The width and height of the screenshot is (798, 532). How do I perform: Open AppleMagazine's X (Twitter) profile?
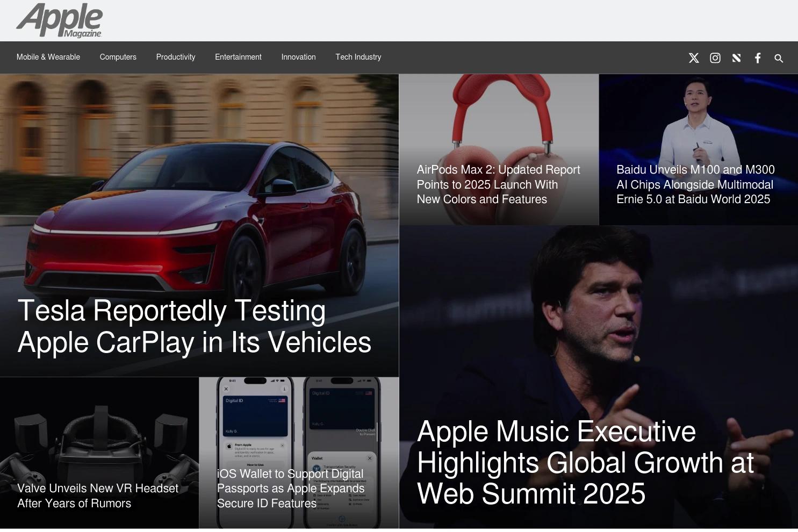[x=693, y=57]
